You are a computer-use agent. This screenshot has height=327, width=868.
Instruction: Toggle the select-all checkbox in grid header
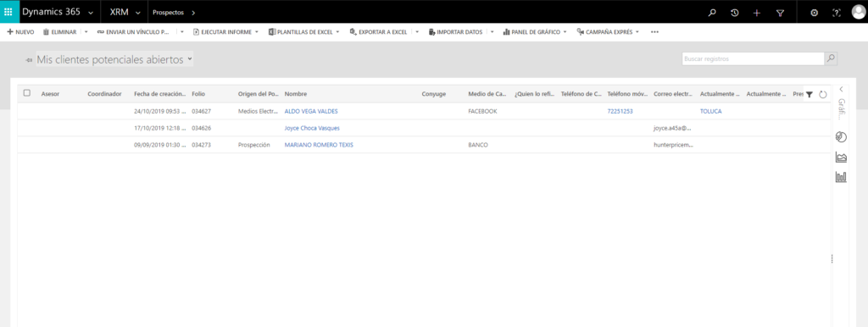click(x=26, y=93)
